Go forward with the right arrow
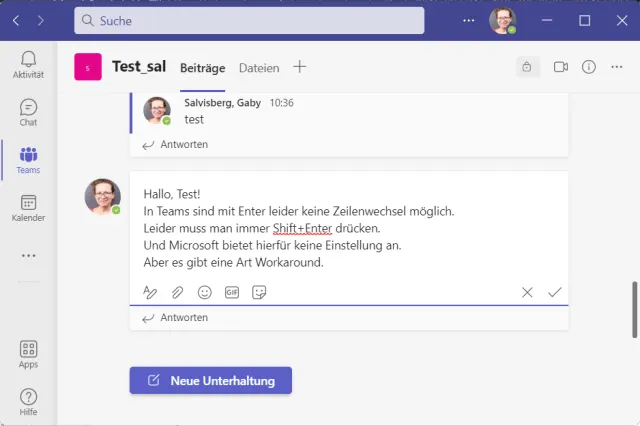The height and width of the screenshot is (426, 640). pos(40,20)
